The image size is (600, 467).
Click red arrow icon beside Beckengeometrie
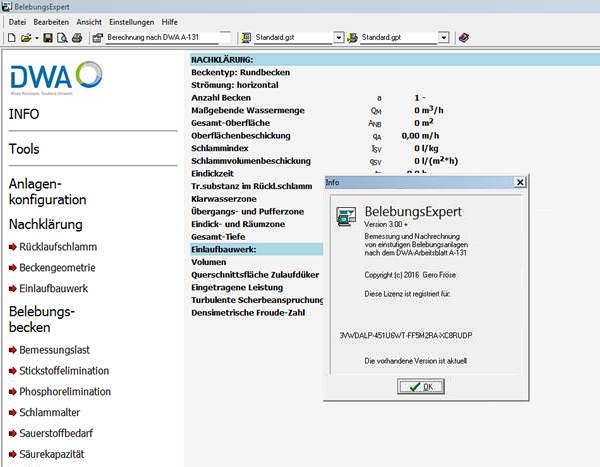[13, 268]
